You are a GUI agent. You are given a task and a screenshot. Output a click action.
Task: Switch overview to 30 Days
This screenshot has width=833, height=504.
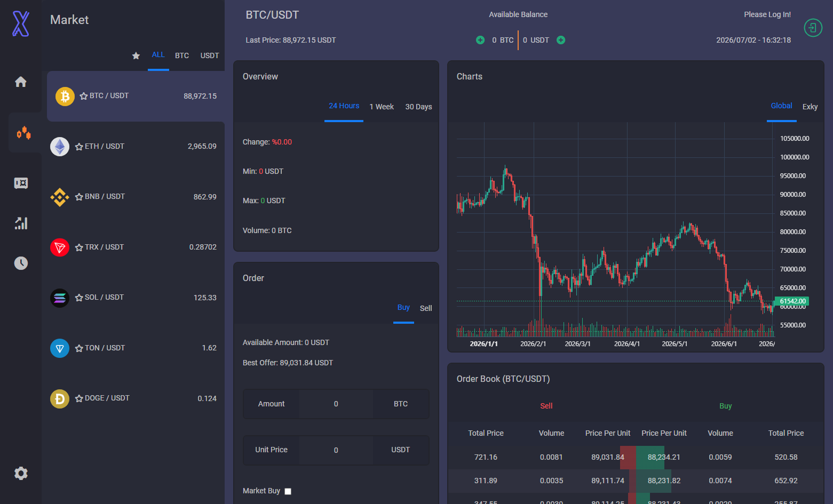418,107
